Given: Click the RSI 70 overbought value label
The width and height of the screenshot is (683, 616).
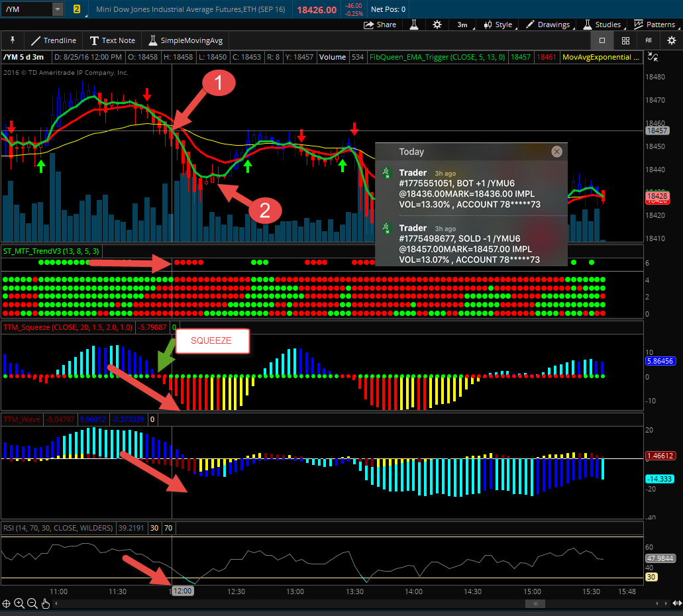Looking at the screenshot, I should [168, 528].
